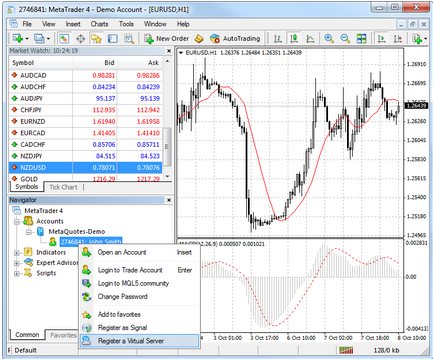Open the Charts menu
This screenshot has width=433, height=360.
99,24
